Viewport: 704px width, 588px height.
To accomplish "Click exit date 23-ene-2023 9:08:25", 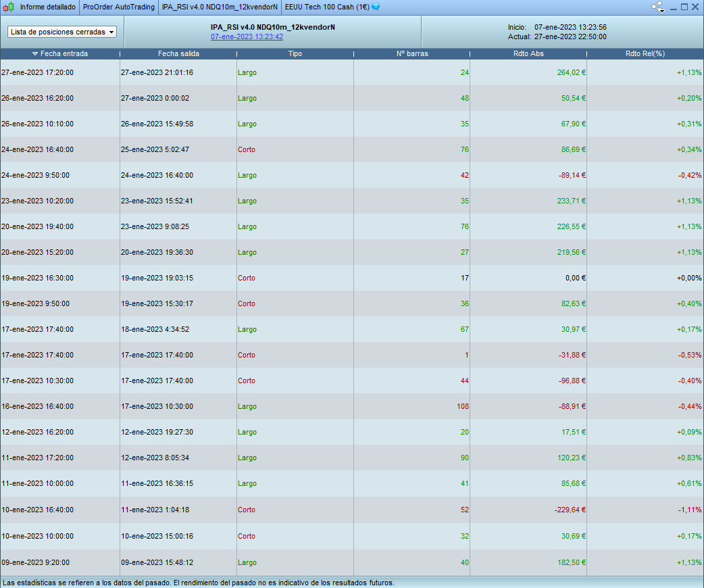I will click(155, 226).
